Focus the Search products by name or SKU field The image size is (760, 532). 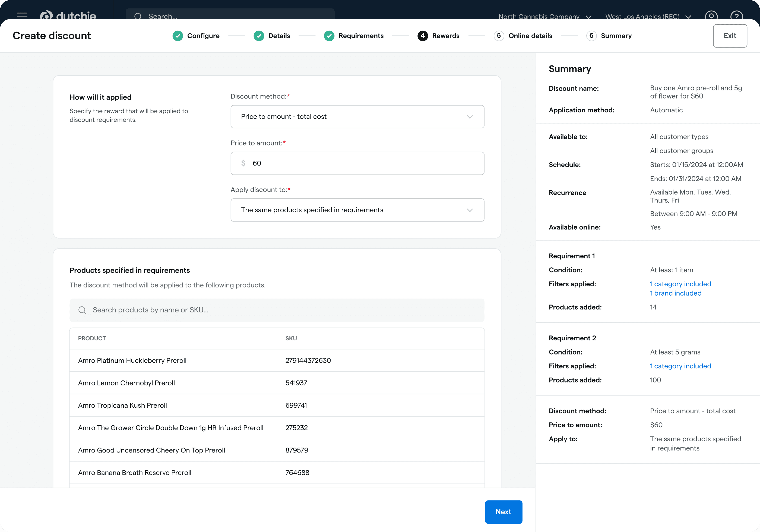(277, 310)
